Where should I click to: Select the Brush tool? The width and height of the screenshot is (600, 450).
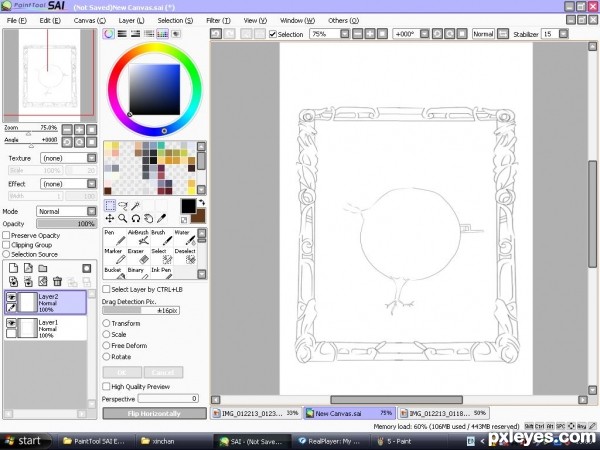coord(161,237)
